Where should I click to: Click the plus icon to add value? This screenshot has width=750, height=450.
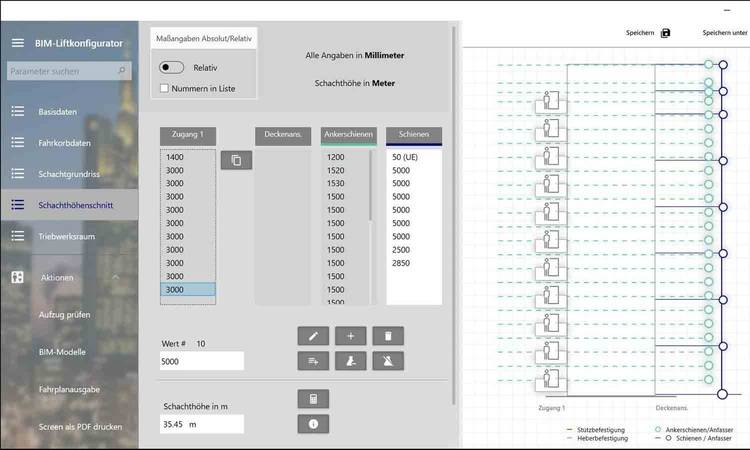tap(350, 336)
